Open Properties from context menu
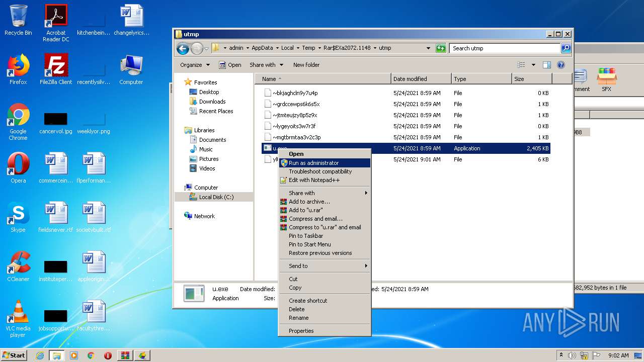The image size is (644, 362). pyautogui.click(x=325, y=331)
